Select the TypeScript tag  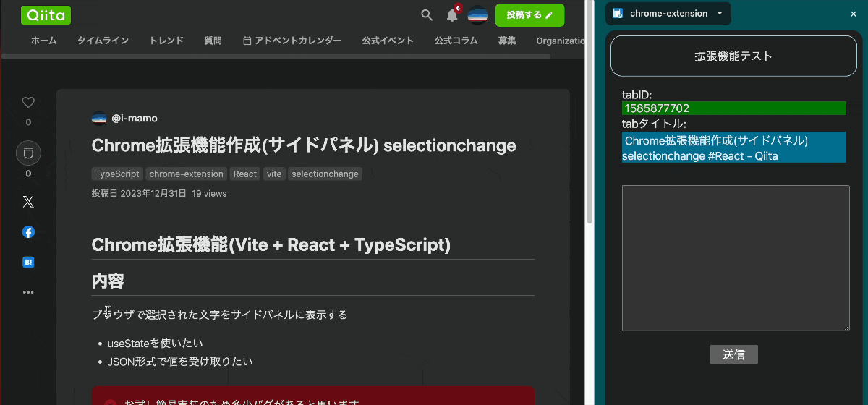(117, 174)
